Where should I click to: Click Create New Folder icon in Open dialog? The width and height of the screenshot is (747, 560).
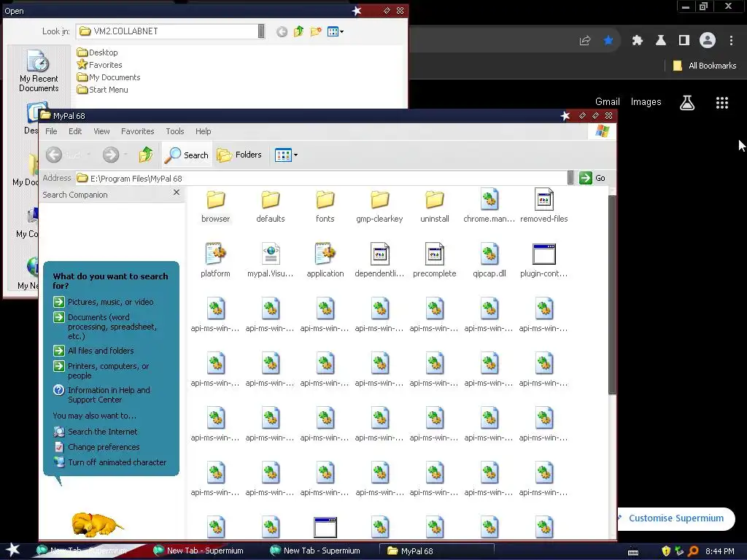315,32
